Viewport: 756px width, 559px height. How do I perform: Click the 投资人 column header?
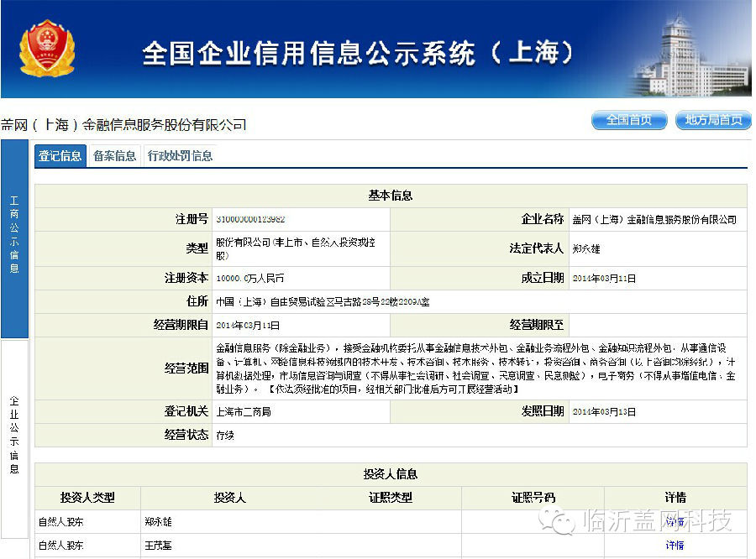[229, 498]
